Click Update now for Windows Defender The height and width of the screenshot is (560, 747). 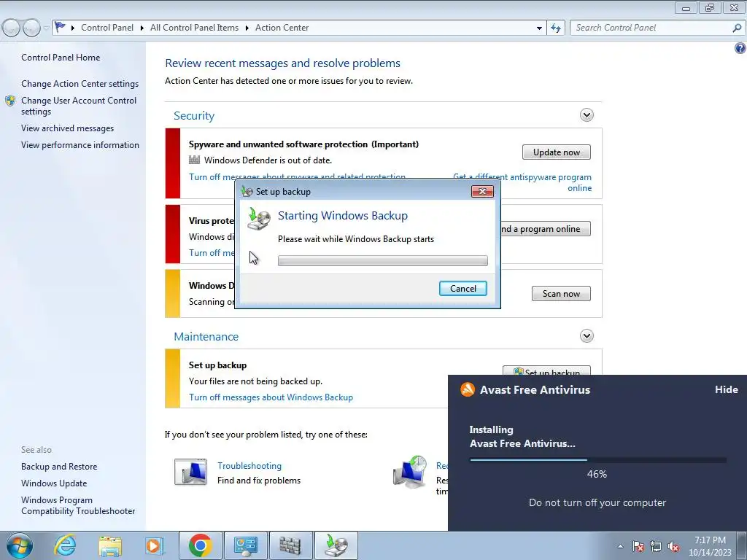557,152
